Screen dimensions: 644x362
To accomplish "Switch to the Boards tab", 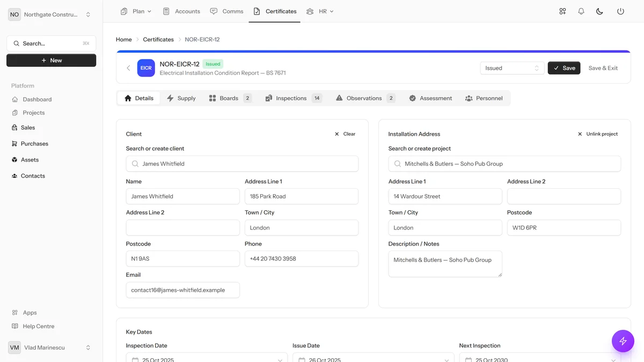I will [x=230, y=98].
